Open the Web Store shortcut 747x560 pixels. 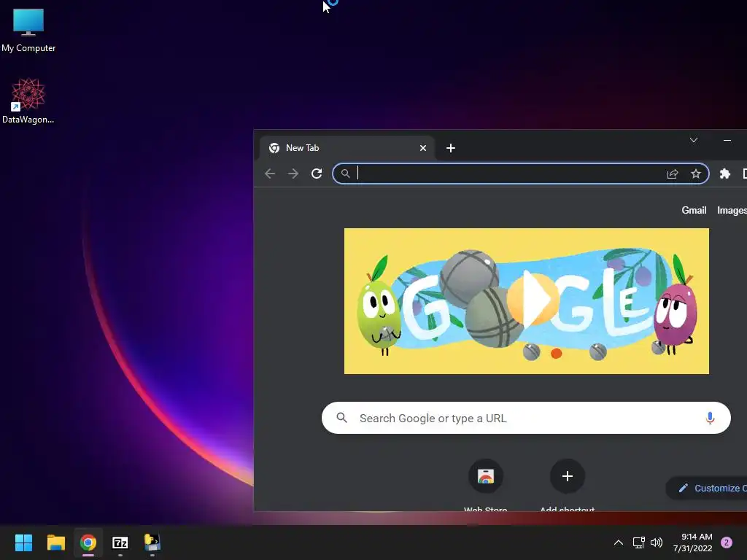pos(485,485)
